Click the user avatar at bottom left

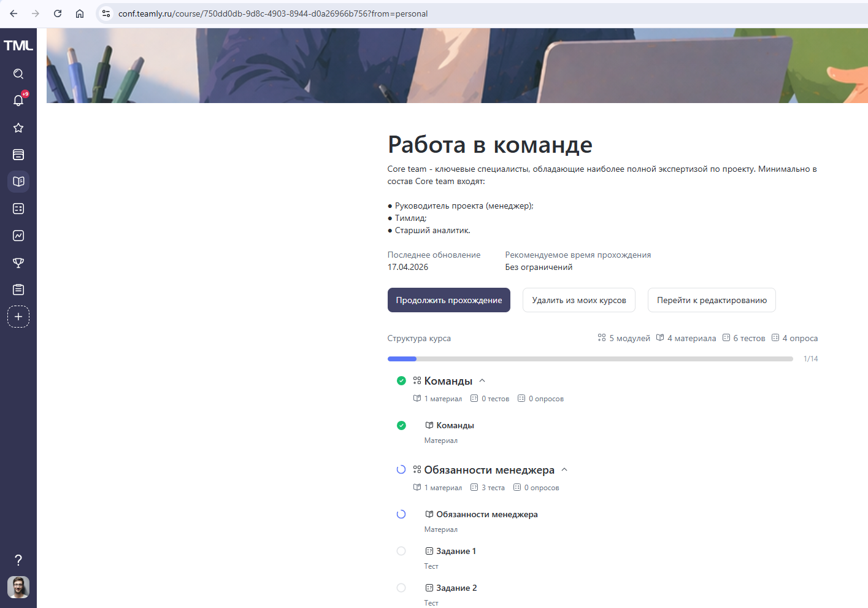pyautogui.click(x=18, y=587)
